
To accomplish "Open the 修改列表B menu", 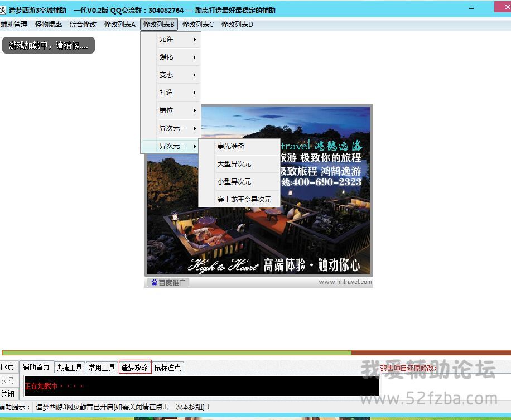I will tap(159, 24).
